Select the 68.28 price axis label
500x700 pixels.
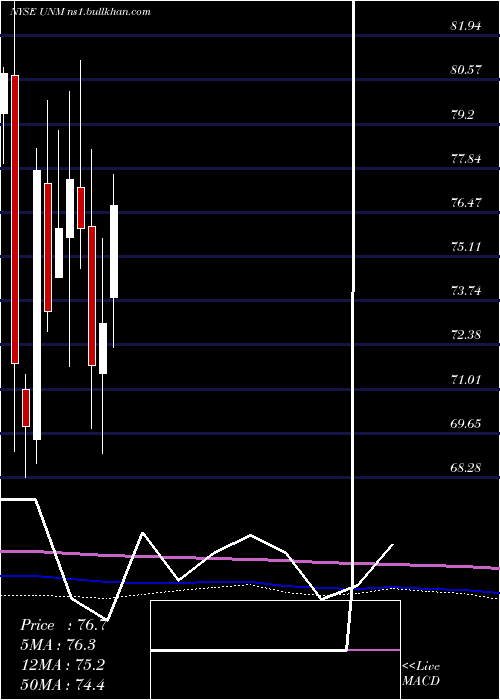point(466,467)
